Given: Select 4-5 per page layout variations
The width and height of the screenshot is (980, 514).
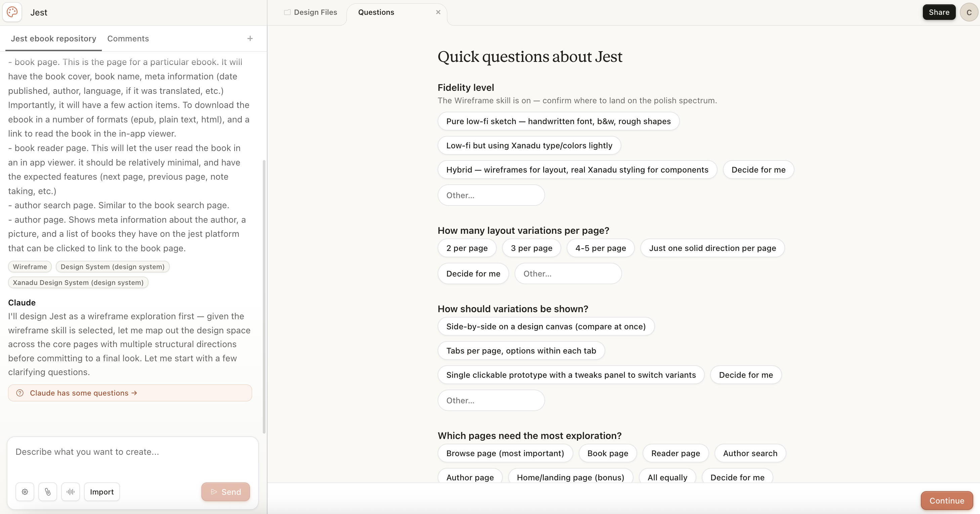Looking at the screenshot, I should [600, 248].
